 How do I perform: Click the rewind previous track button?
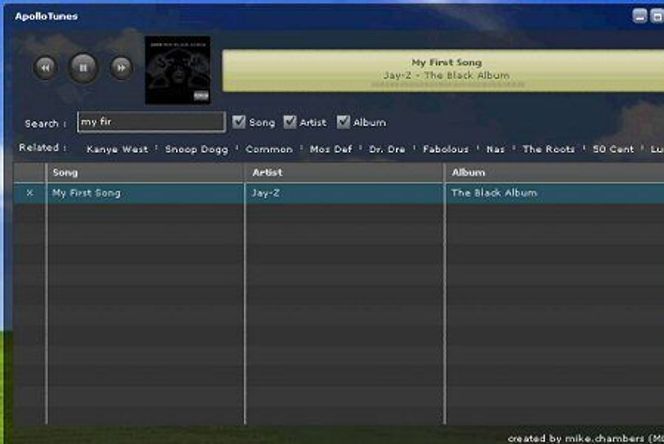(x=45, y=68)
